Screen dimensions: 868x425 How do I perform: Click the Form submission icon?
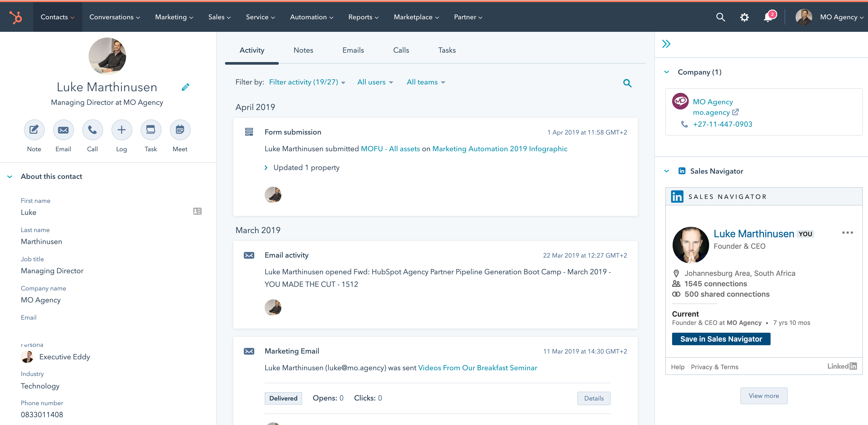(249, 132)
